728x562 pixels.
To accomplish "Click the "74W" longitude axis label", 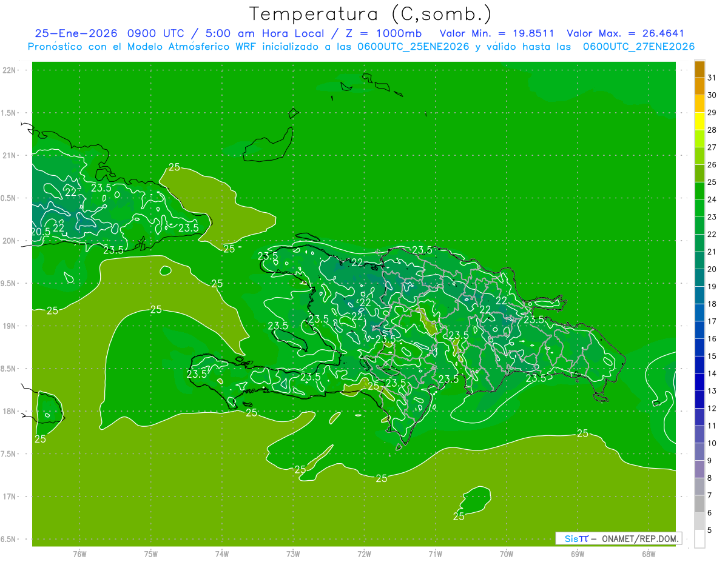I will 222,554.
